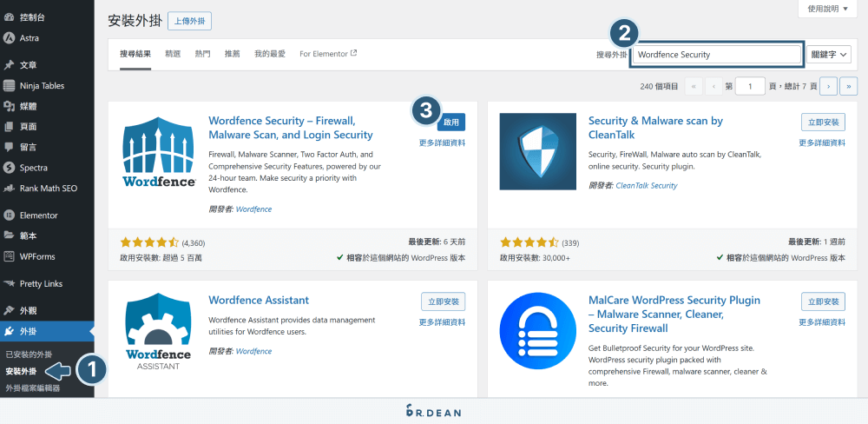Open the For Elementor external tab

[x=328, y=54]
